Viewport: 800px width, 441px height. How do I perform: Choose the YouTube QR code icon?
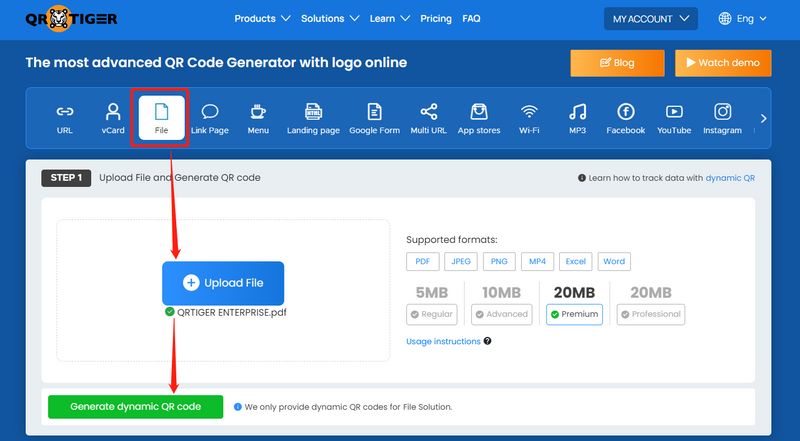click(x=674, y=112)
